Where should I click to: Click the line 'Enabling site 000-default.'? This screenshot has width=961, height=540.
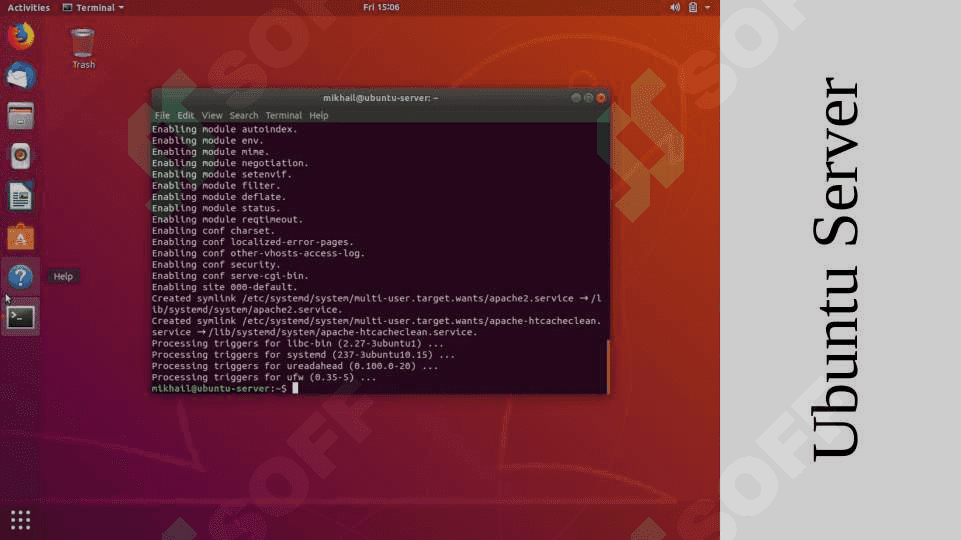tap(224, 287)
